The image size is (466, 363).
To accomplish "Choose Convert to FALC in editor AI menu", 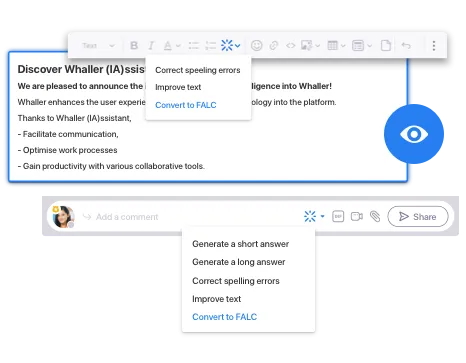I will coord(186,105).
